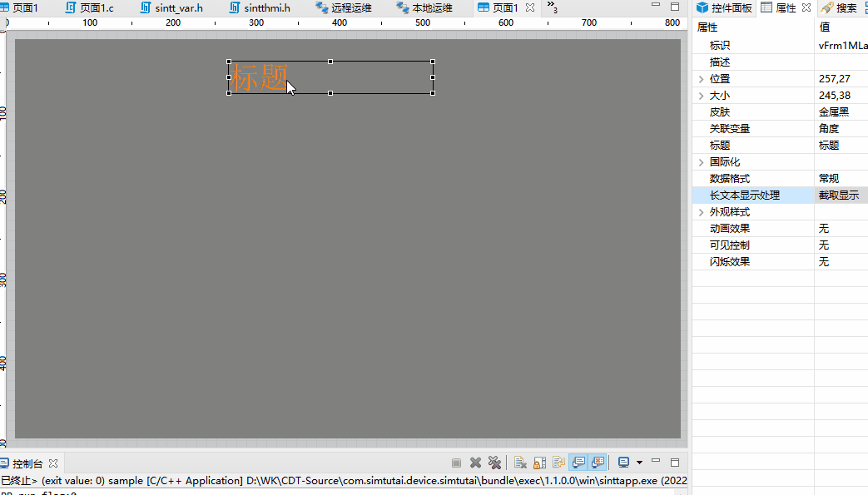
Task: Click the Terminate button in console toolbar
Action: [456, 463]
